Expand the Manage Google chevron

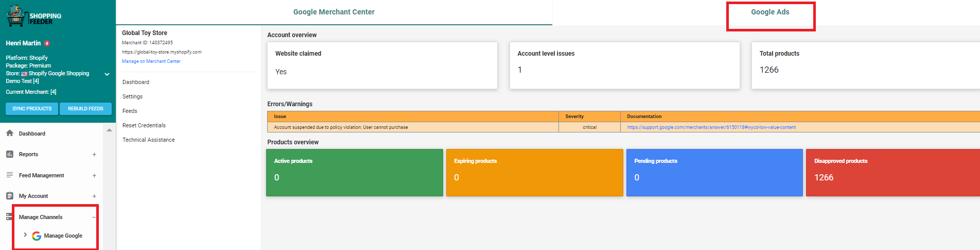pos(25,235)
